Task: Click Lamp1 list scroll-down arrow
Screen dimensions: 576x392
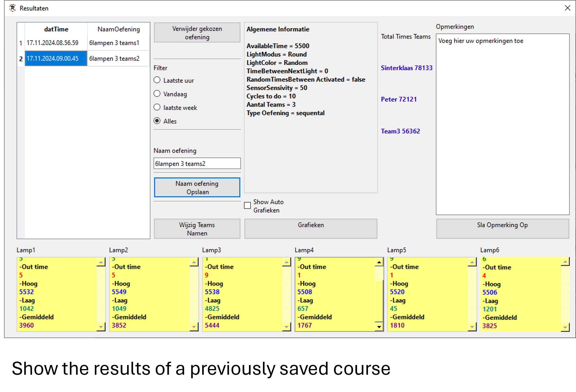Action: (101, 327)
